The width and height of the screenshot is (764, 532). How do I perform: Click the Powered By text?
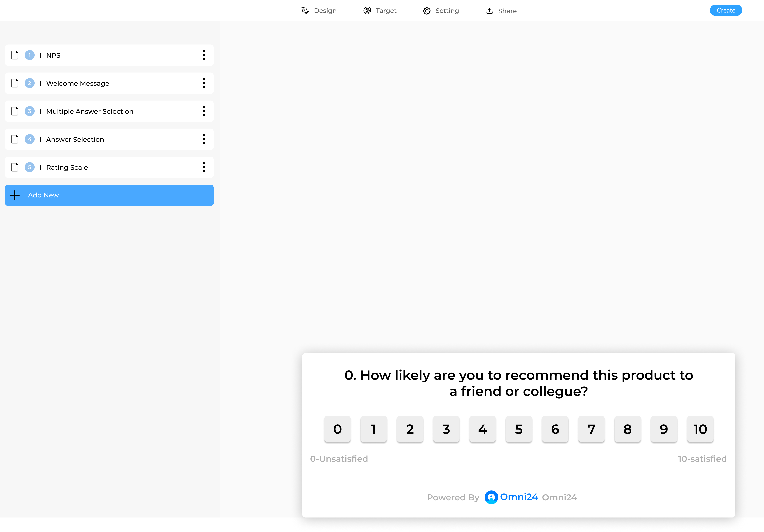click(x=453, y=497)
